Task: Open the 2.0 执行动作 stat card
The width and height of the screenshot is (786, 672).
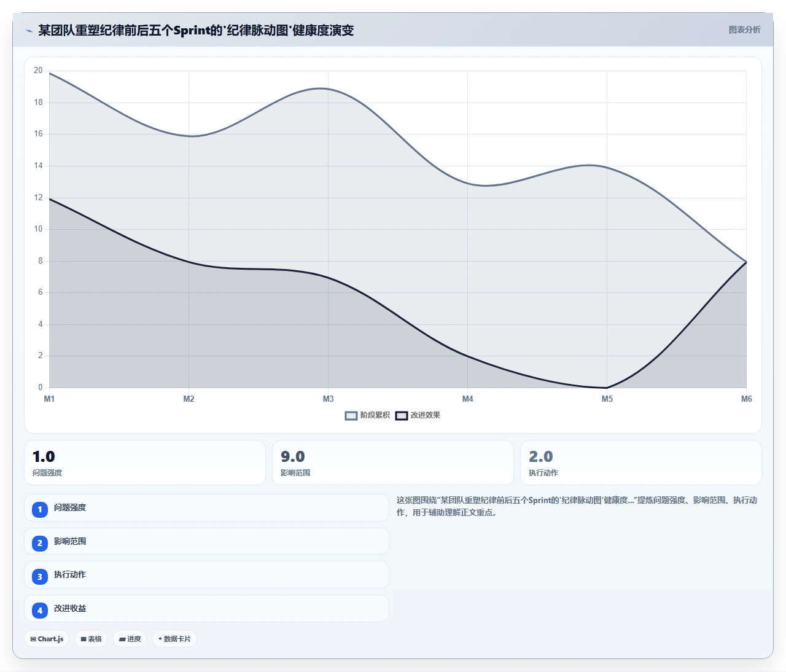Action: pos(641,463)
